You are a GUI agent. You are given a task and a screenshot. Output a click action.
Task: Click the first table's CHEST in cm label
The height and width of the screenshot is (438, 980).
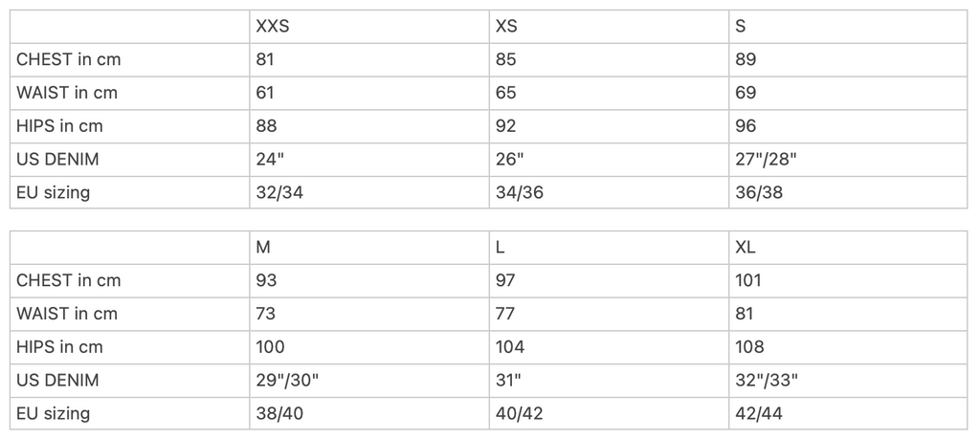(69, 59)
